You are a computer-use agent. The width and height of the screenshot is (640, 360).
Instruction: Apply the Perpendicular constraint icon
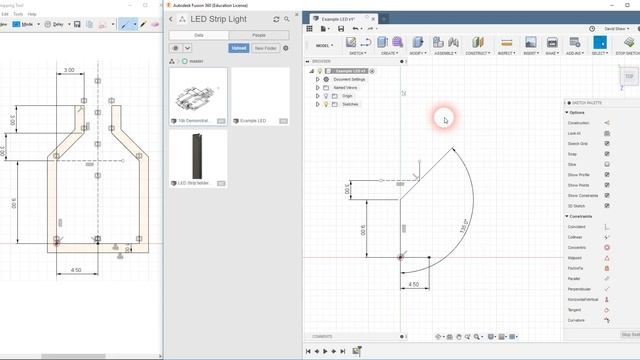click(x=607, y=289)
